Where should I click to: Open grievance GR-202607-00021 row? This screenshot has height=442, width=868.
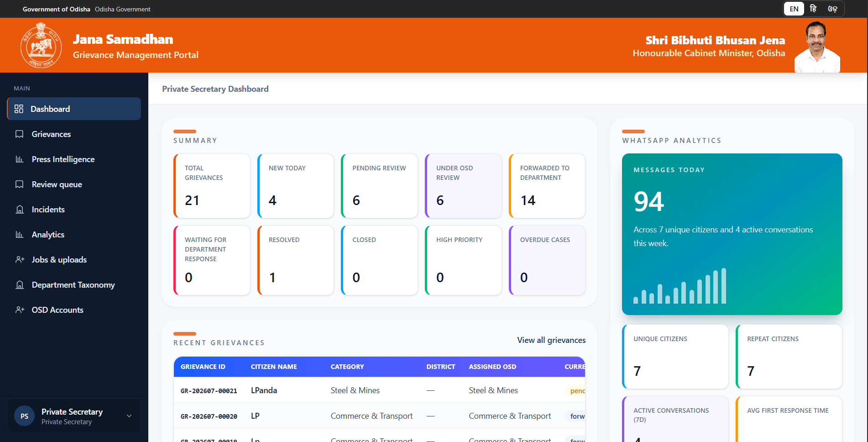pos(379,390)
